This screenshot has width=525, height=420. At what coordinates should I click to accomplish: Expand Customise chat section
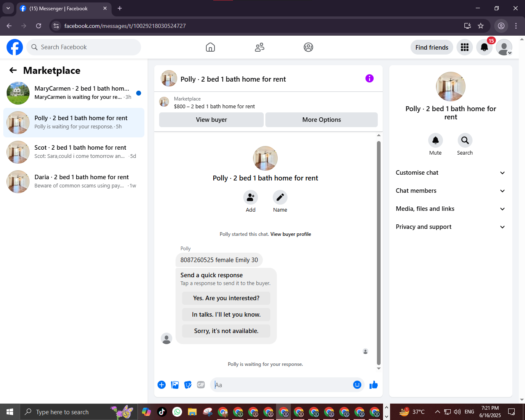point(450,173)
